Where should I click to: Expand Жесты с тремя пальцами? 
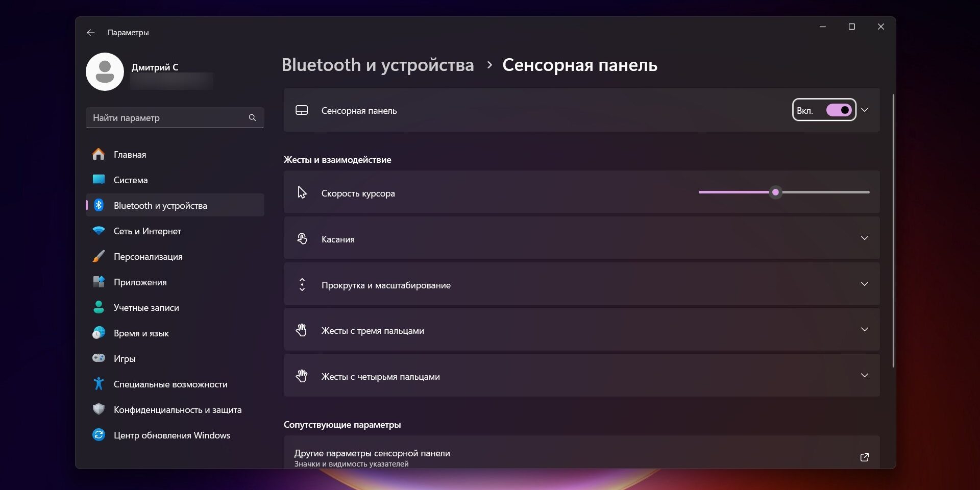click(x=864, y=330)
